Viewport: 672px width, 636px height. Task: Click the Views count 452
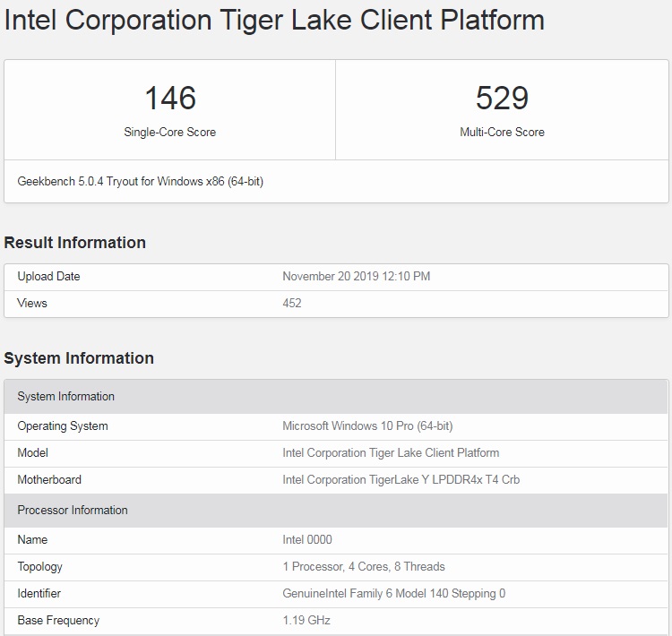point(292,304)
